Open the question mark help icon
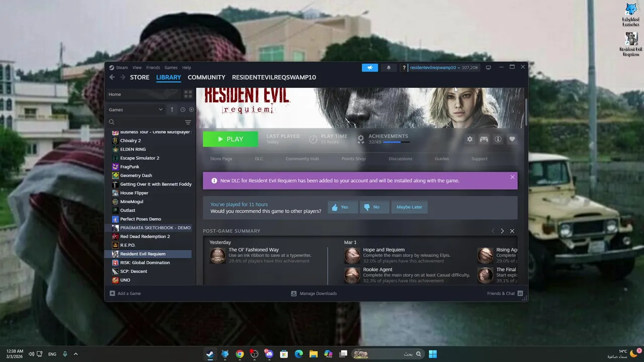Viewport: 644px width, 362px height. tap(404, 67)
